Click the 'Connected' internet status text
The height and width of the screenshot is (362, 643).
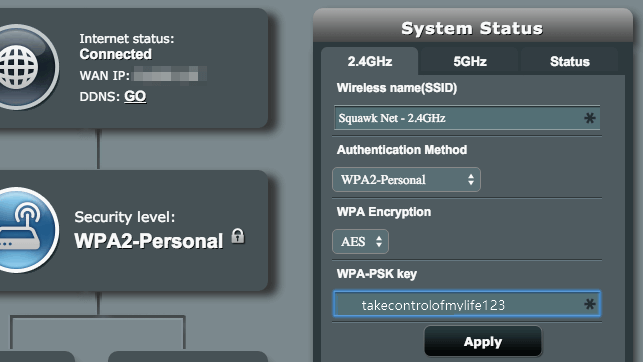[x=116, y=54]
